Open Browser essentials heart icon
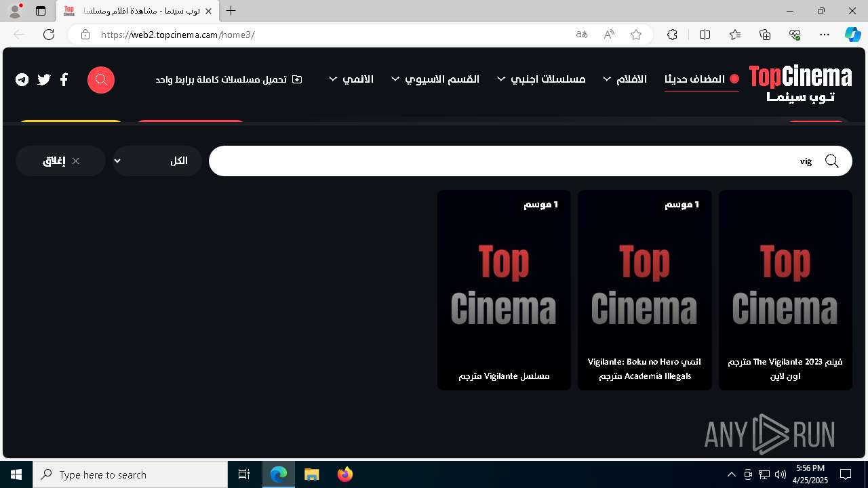868x488 pixels. click(x=795, y=35)
